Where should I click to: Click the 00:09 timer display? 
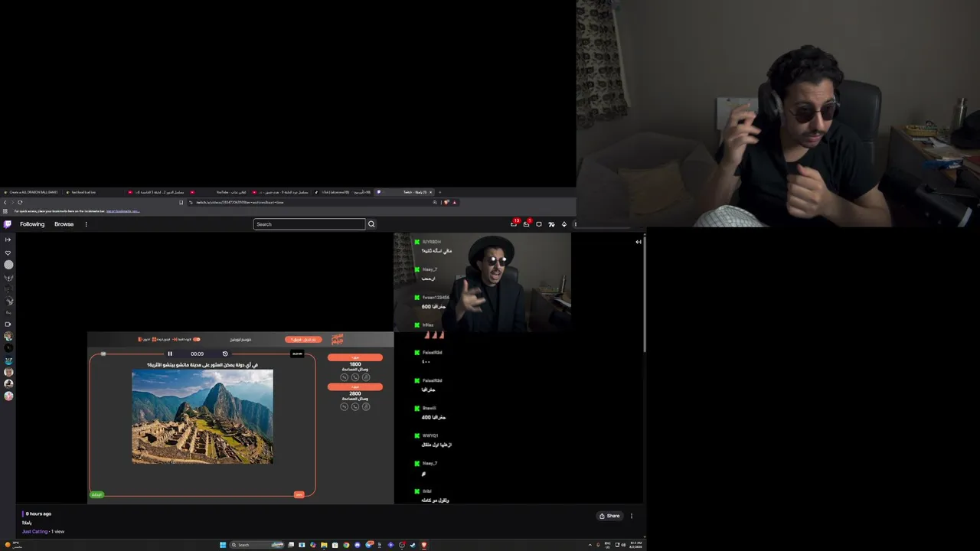point(198,354)
